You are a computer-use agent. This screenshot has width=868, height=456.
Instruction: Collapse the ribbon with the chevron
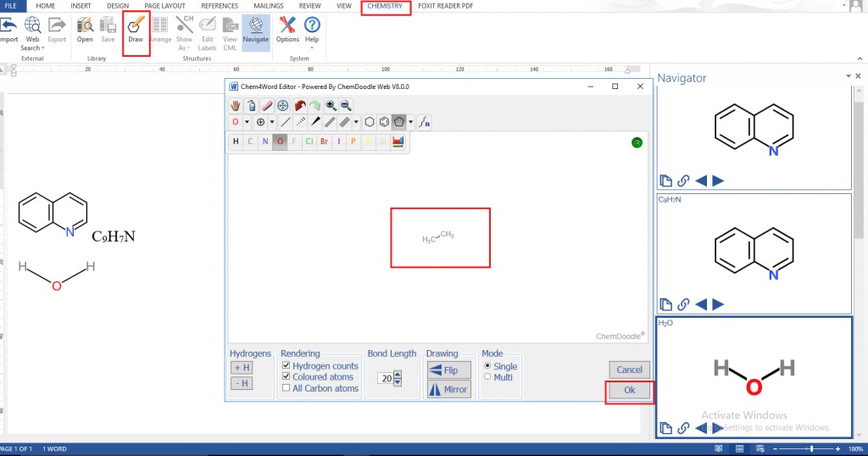[x=860, y=58]
